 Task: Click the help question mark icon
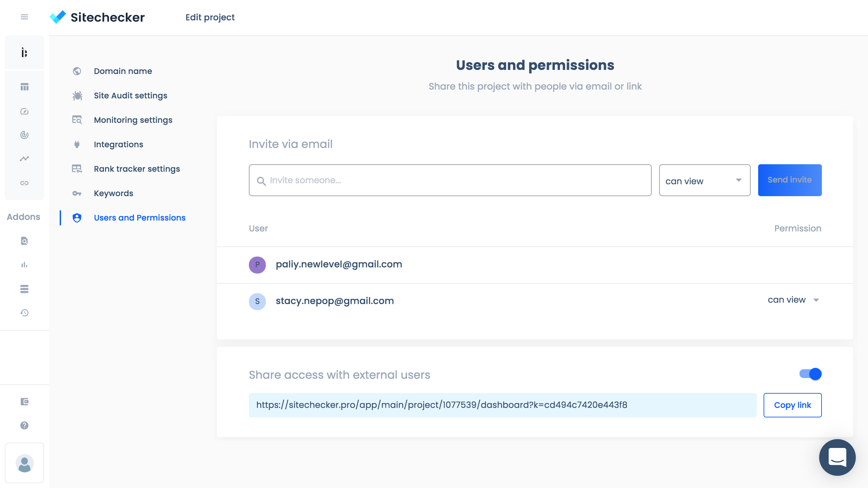pyautogui.click(x=24, y=425)
